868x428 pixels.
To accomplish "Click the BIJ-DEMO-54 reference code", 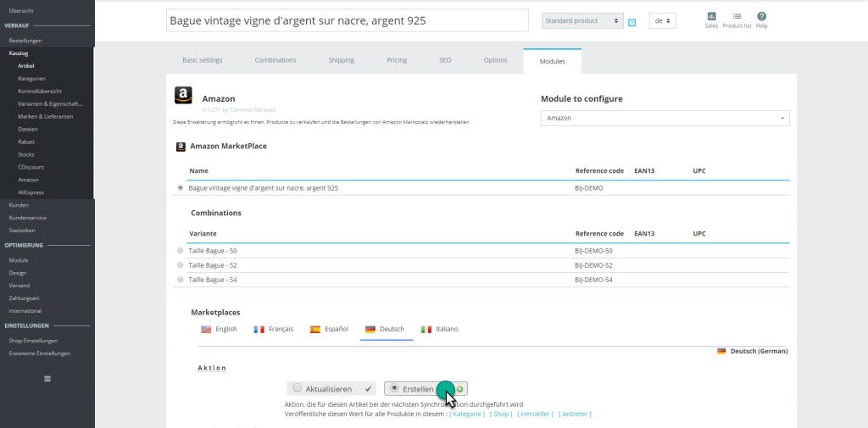I will pyautogui.click(x=593, y=280).
